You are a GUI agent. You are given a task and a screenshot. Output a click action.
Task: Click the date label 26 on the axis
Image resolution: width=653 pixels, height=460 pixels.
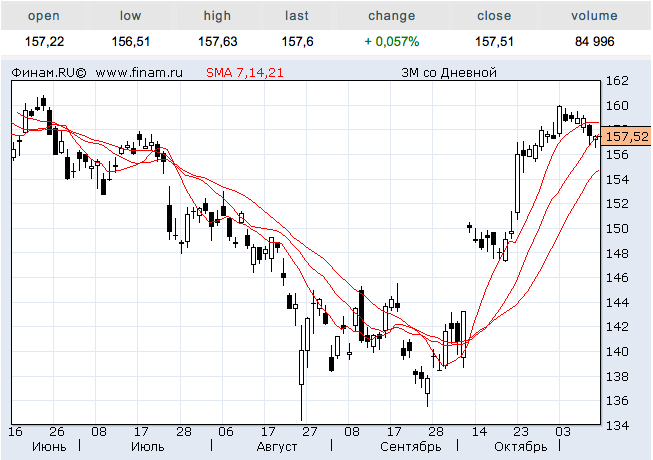point(57,432)
